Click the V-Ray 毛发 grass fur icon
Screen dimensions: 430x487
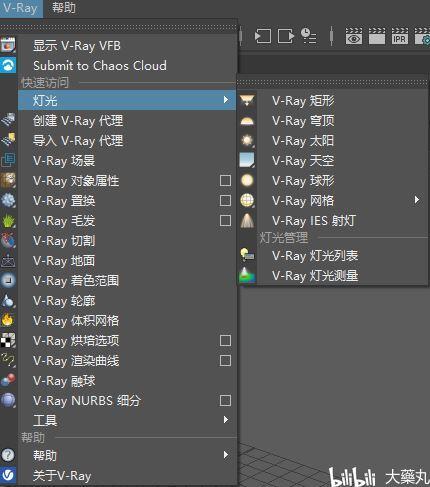(8, 220)
